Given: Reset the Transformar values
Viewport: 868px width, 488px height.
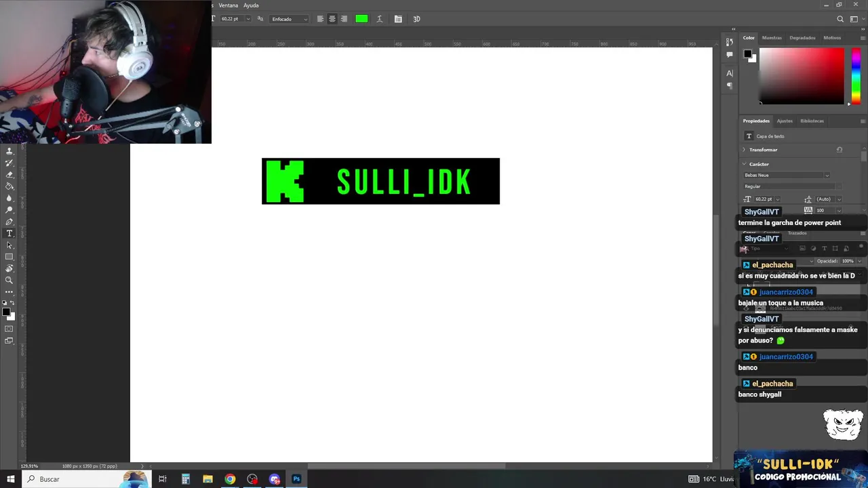Looking at the screenshot, I should [840, 150].
